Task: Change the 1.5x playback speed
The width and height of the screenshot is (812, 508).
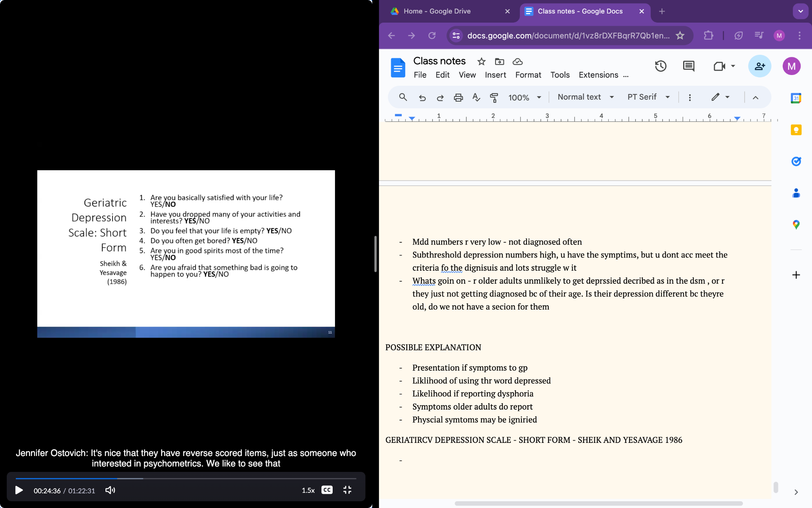Action: [x=308, y=490]
